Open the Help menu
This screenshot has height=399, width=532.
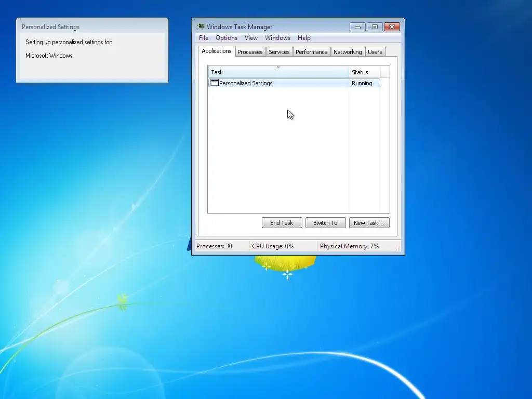[304, 38]
